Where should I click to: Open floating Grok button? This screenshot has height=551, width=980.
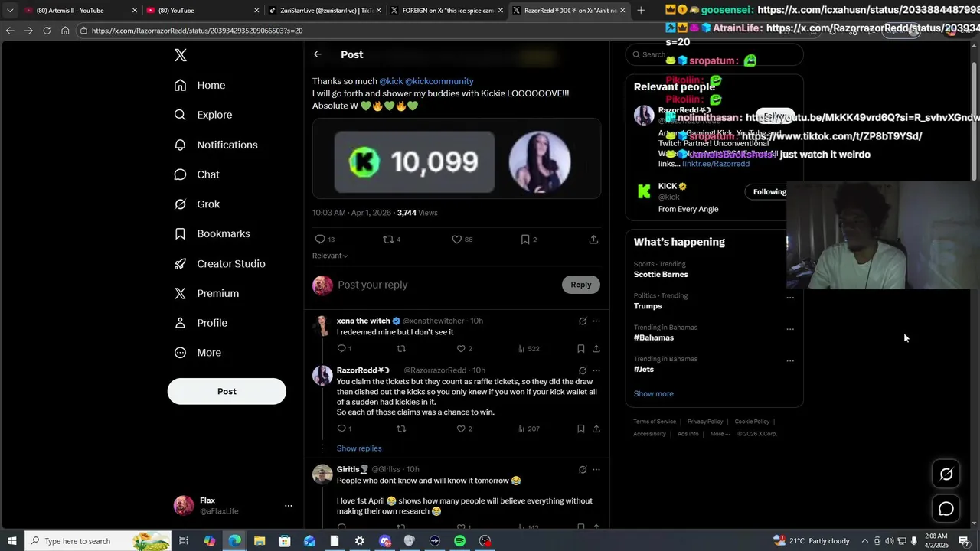(946, 474)
